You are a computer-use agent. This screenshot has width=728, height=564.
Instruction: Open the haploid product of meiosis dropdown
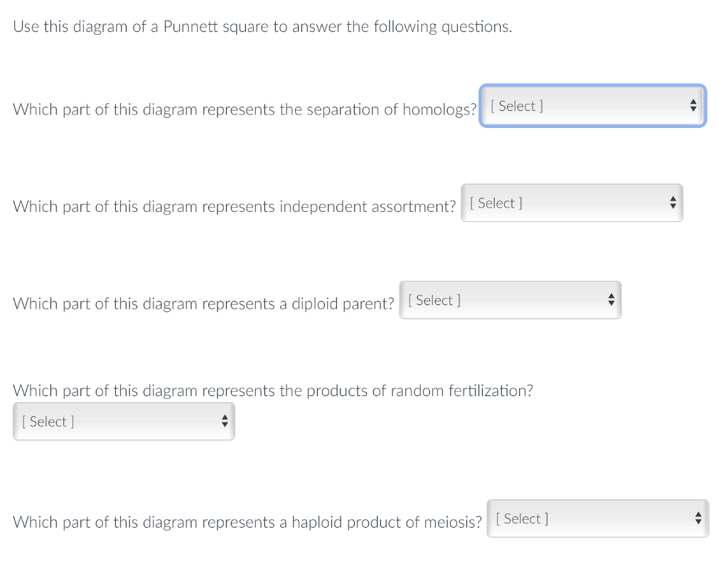pyautogui.click(x=597, y=519)
